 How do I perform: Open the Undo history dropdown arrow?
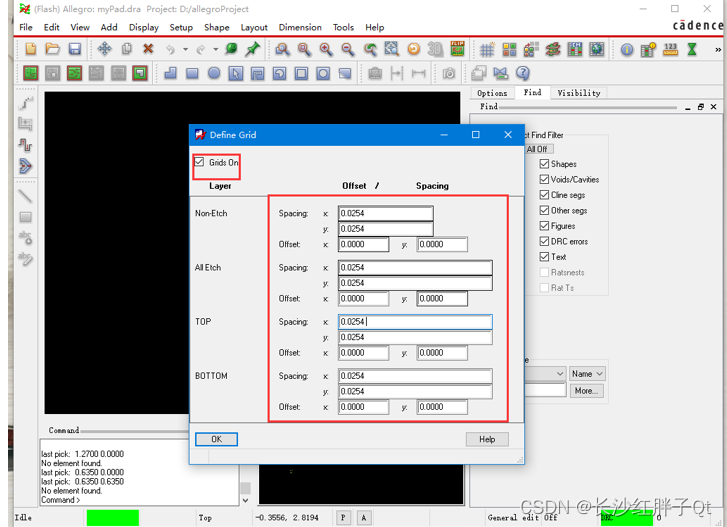click(185, 49)
